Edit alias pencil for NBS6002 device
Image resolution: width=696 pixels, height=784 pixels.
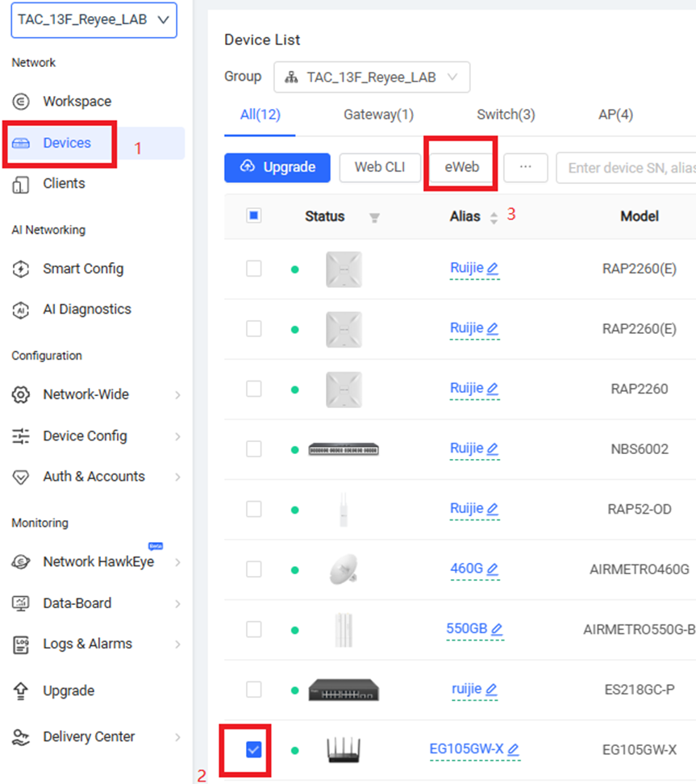[493, 448]
